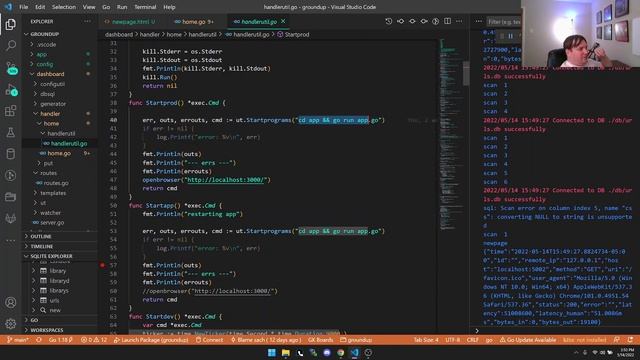Click the file history clock icon in editor toolbar

tap(389, 21)
